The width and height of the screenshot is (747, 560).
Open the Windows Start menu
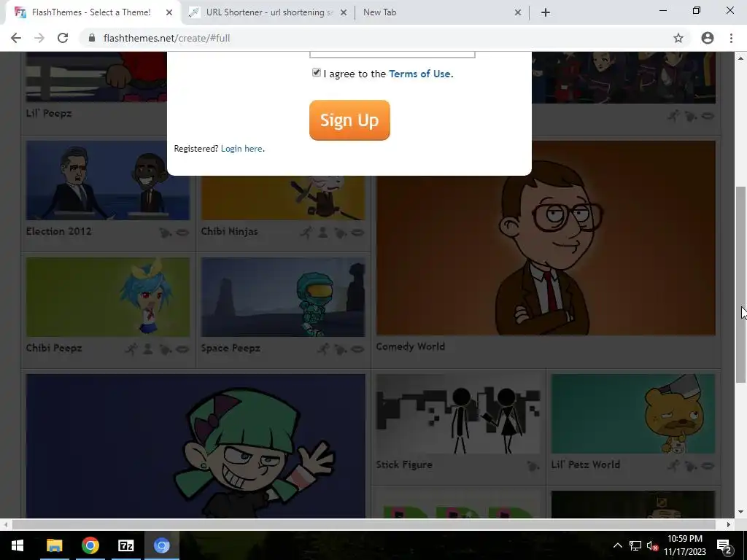[18, 545]
